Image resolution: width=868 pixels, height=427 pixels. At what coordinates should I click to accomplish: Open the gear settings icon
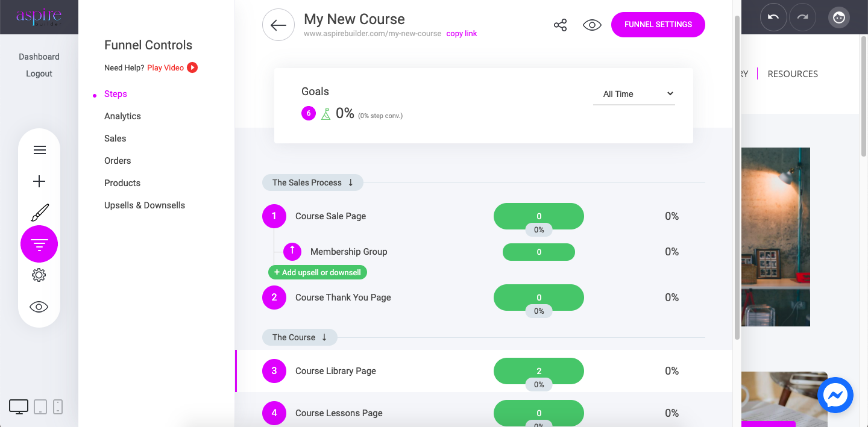(x=39, y=275)
